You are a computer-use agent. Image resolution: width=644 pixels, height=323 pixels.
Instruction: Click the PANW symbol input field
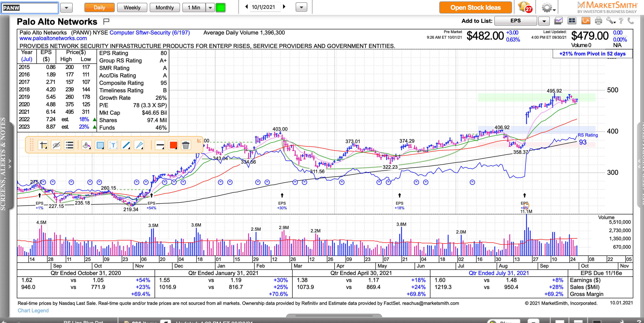pos(30,8)
